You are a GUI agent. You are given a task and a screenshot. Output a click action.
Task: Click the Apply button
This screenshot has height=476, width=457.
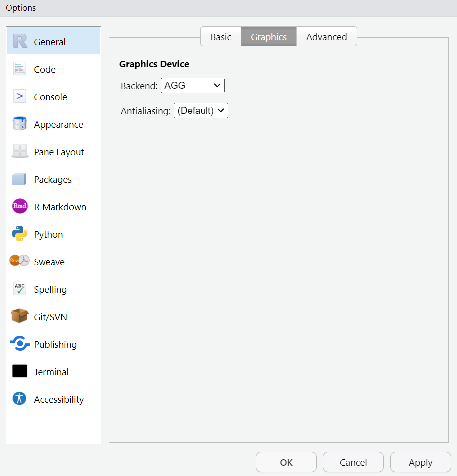click(x=420, y=462)
